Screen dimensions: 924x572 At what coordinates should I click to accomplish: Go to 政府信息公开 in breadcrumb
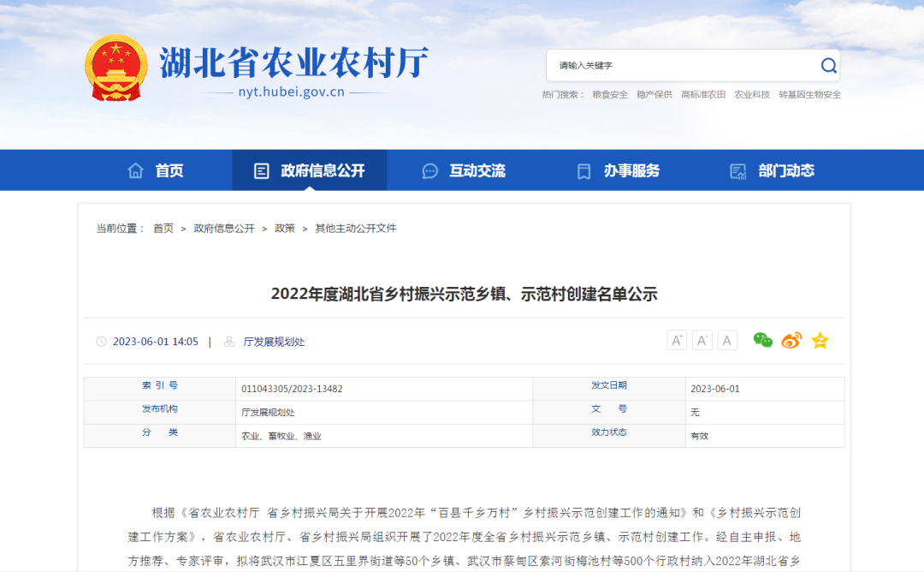coord(224,229)
